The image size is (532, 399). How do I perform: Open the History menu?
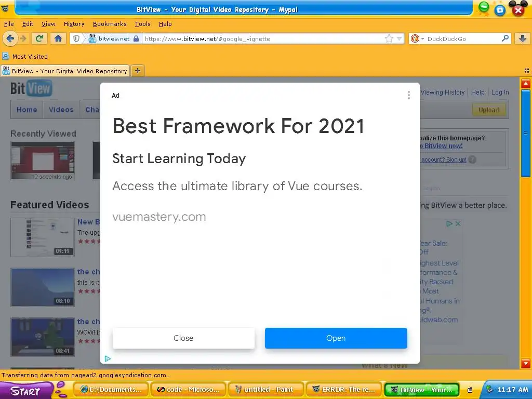click(74, 24)
